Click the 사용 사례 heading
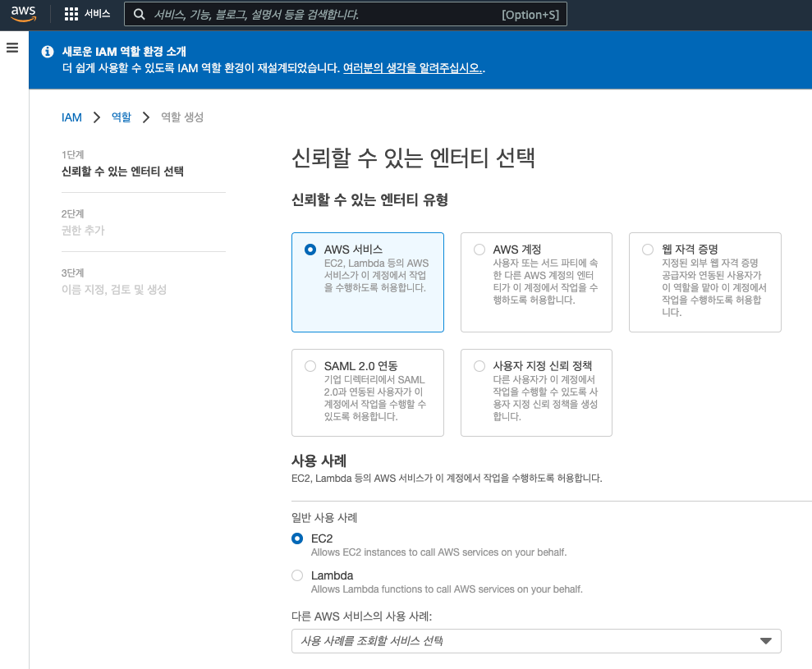This screenshot has height=669, width=812. point(319,461)
